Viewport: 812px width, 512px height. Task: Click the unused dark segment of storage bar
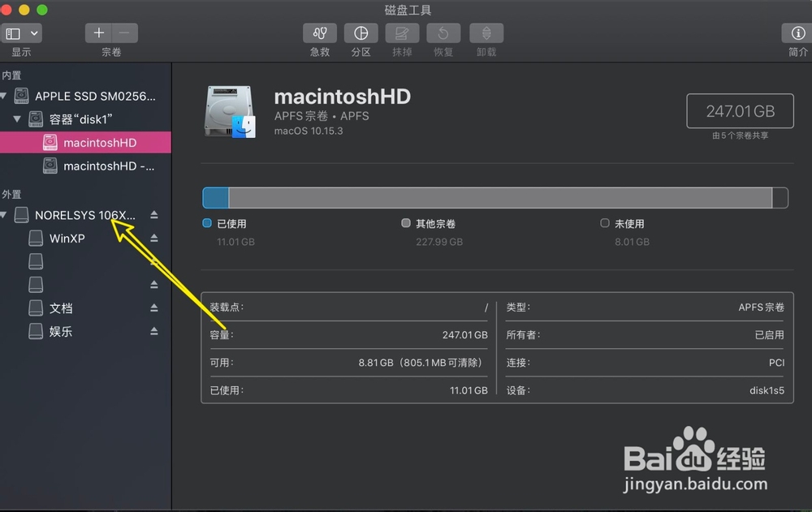click(x=780, y=198)
